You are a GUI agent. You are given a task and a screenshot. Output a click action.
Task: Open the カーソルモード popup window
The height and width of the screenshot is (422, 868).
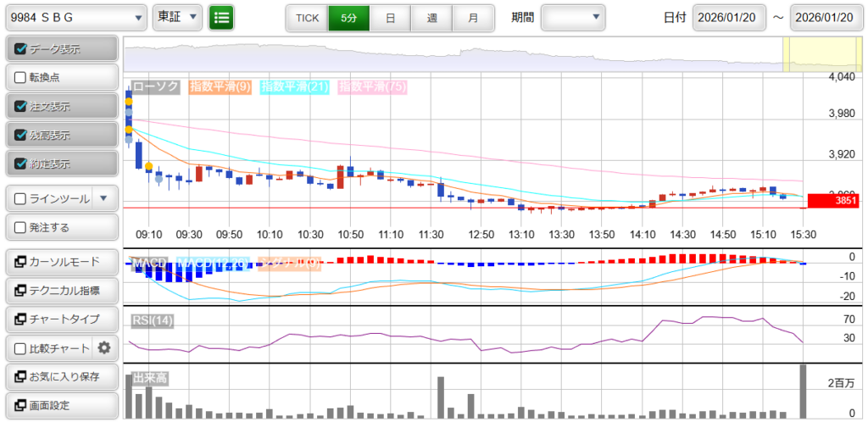[x=60, y=261]
